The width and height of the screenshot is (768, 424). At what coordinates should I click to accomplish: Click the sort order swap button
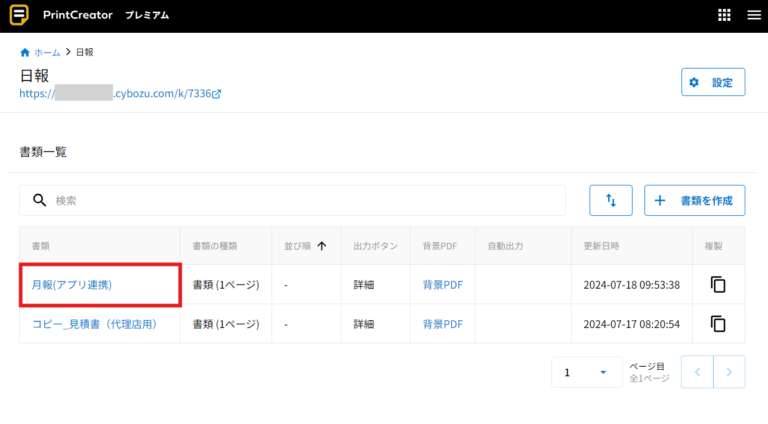[x=611, y=200]
